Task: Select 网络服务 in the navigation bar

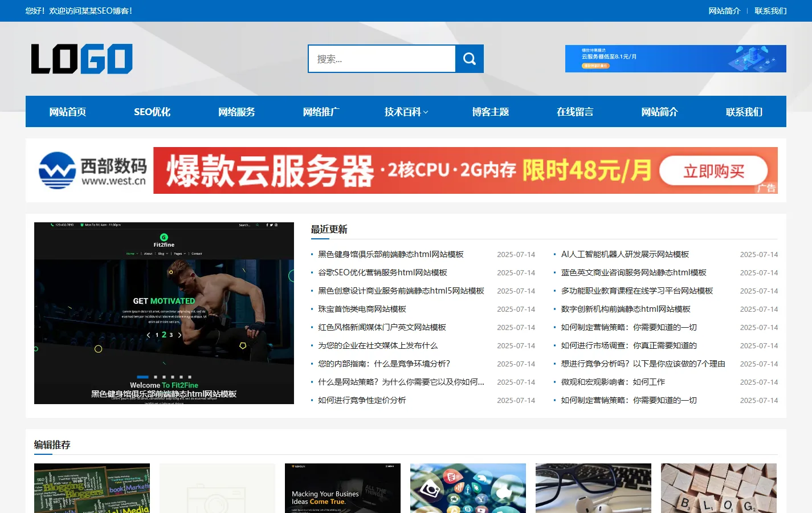Action: tap(236, 112)
